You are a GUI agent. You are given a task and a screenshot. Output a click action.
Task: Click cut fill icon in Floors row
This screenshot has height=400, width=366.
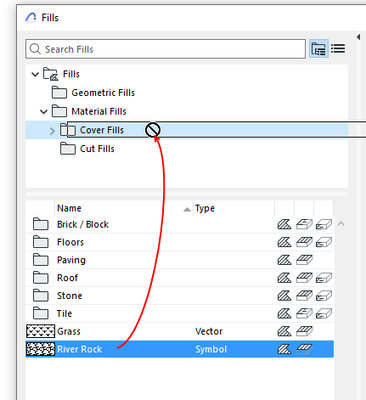click(x=324, y=242)
